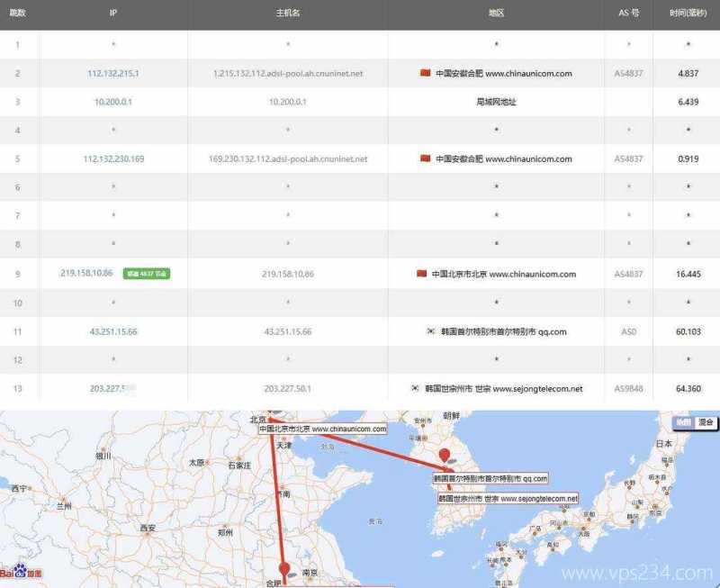This screenshot has height=588, width=720.
Task: Open IP link 10.200.0.1
Action: 113,102
